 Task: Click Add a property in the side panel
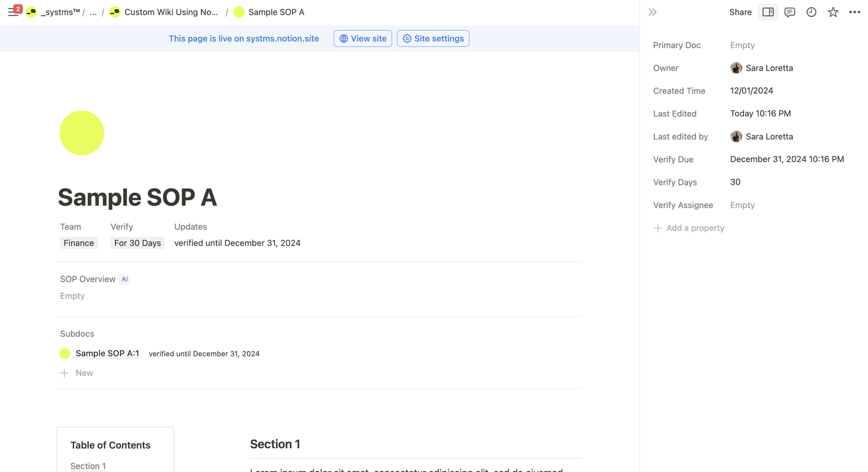coord(695,228)
